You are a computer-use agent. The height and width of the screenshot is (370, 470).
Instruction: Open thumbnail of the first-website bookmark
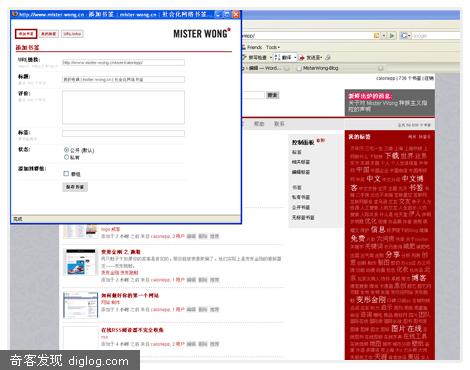click(80, 305)
